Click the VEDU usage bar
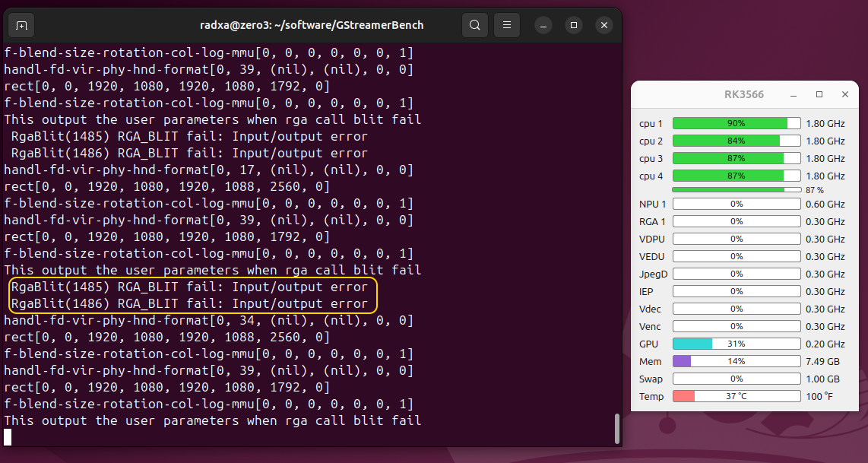The width and height of the screenshot is (868, 463). click(x=737, y=256)
